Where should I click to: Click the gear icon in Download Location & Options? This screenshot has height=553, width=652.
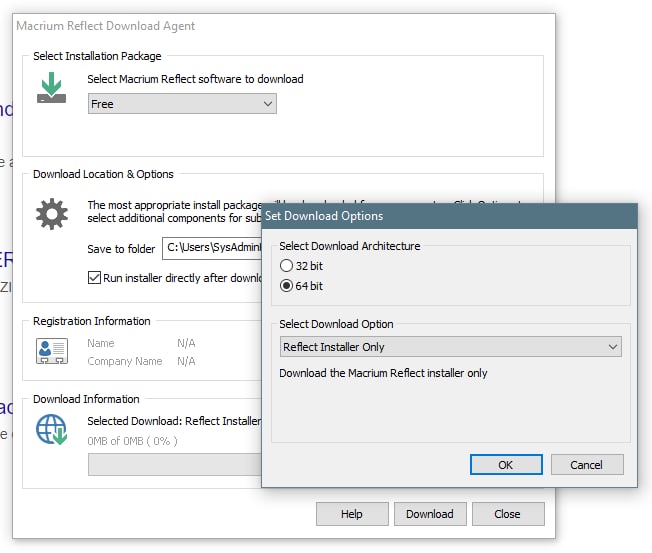coord(52,214)
